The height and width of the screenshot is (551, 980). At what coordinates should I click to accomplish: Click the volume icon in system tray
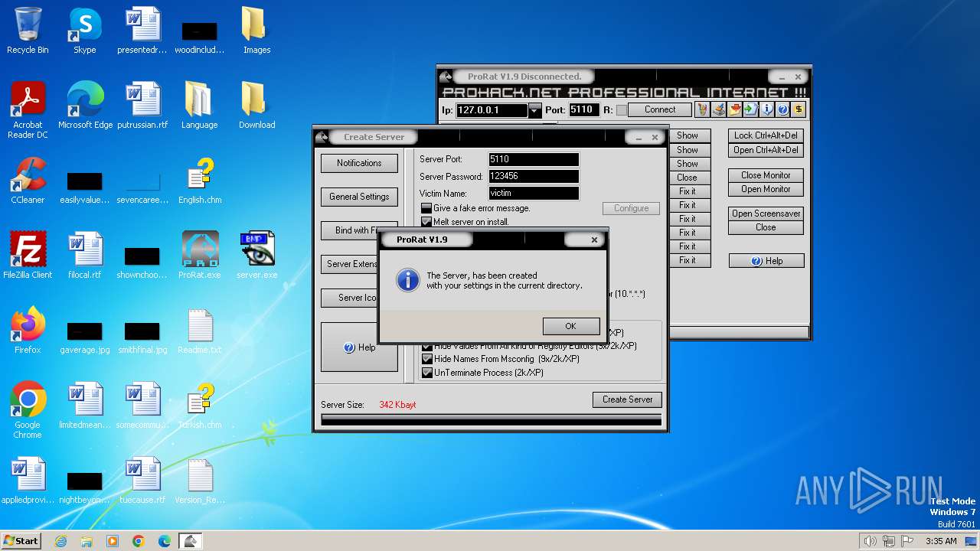pos(870,541)
